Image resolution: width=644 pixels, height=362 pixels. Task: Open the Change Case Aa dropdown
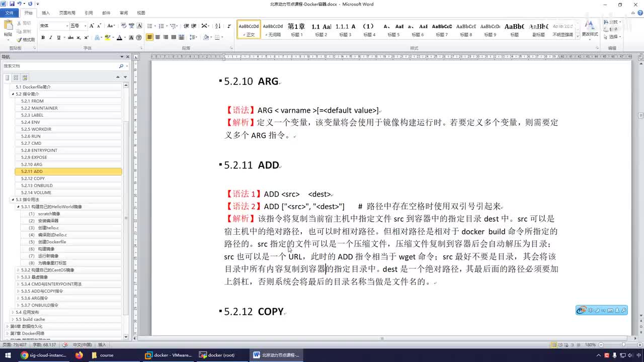111,26
